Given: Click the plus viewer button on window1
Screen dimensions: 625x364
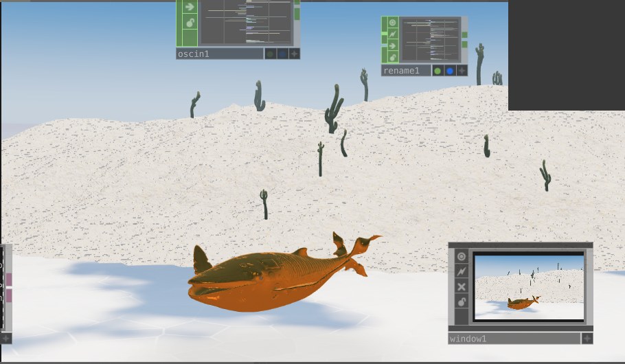Looking at the screenshot, I should (x=587, y=339).
